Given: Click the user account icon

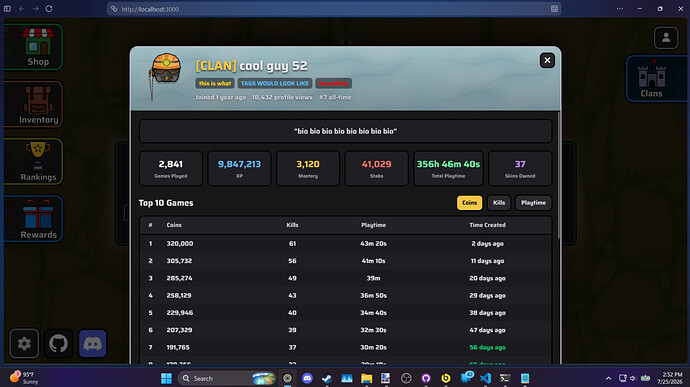Looking at the screenshot, I should pyautogui.click(x=666, y=38).
